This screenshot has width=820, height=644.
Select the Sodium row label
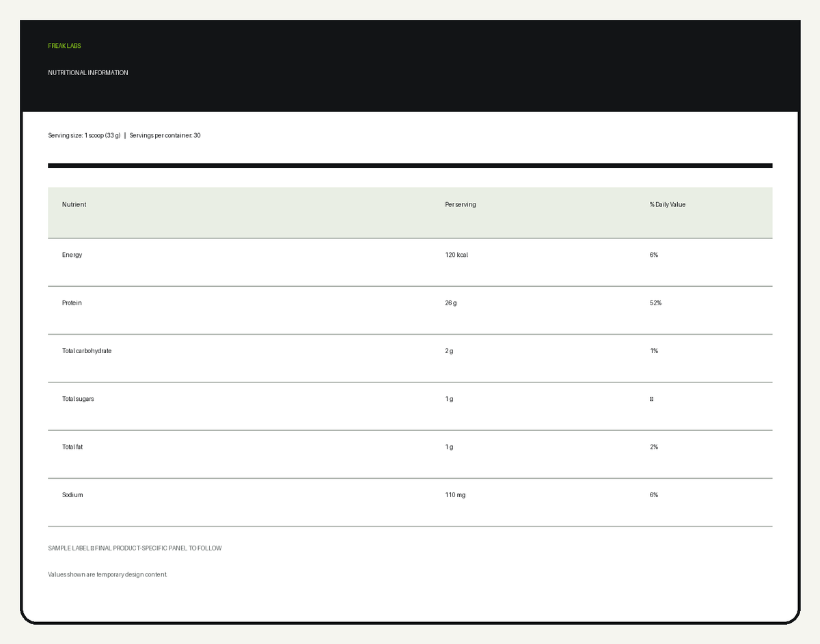72,495
